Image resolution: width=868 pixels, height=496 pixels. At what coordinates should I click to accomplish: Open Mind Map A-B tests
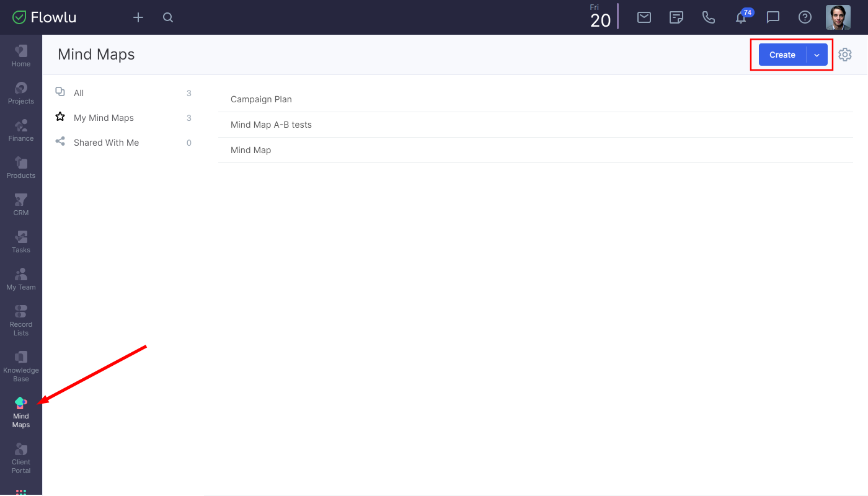coord(536,125)
